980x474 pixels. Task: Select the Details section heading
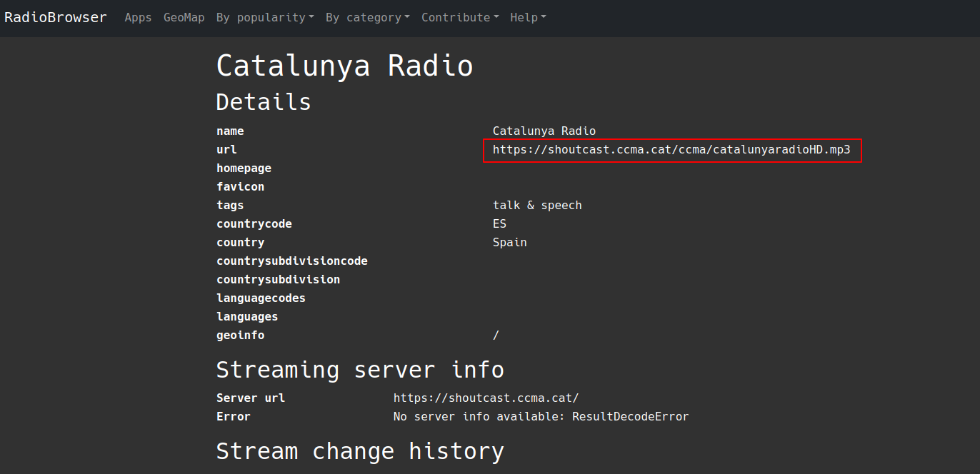264,102
